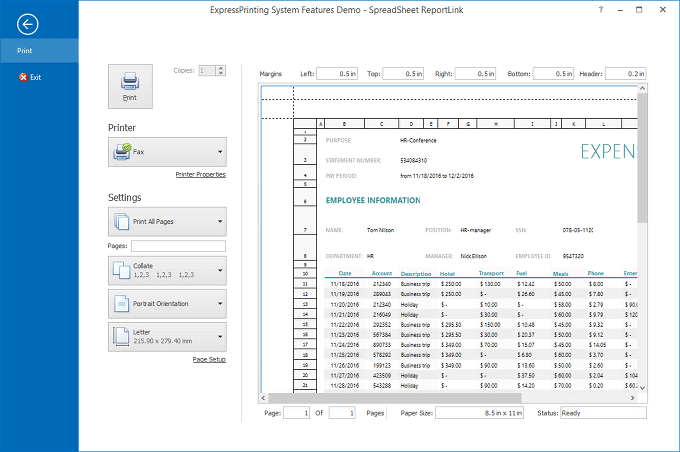Open the Portrait Orientation dropdown
This screenshot has height=452, width=680.
click(167, 303)
